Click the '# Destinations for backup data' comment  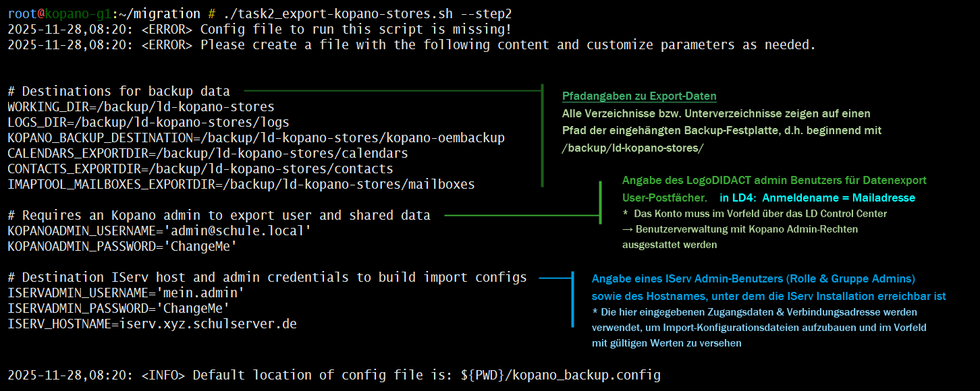[119, 91]
